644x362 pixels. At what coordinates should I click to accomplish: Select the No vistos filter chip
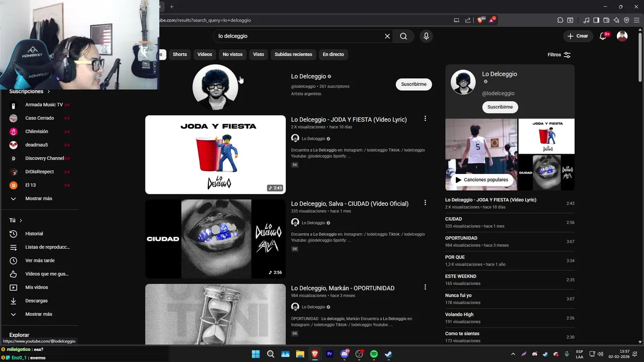[x=232, y=54]
